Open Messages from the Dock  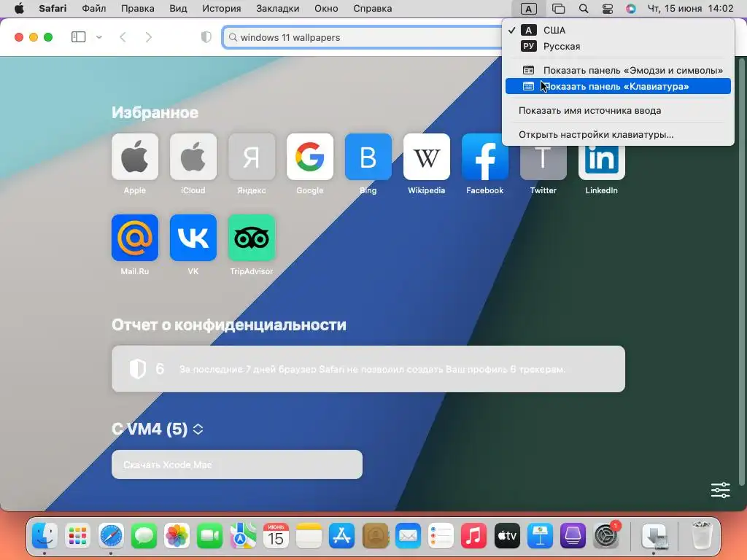[x=144, y=536]
